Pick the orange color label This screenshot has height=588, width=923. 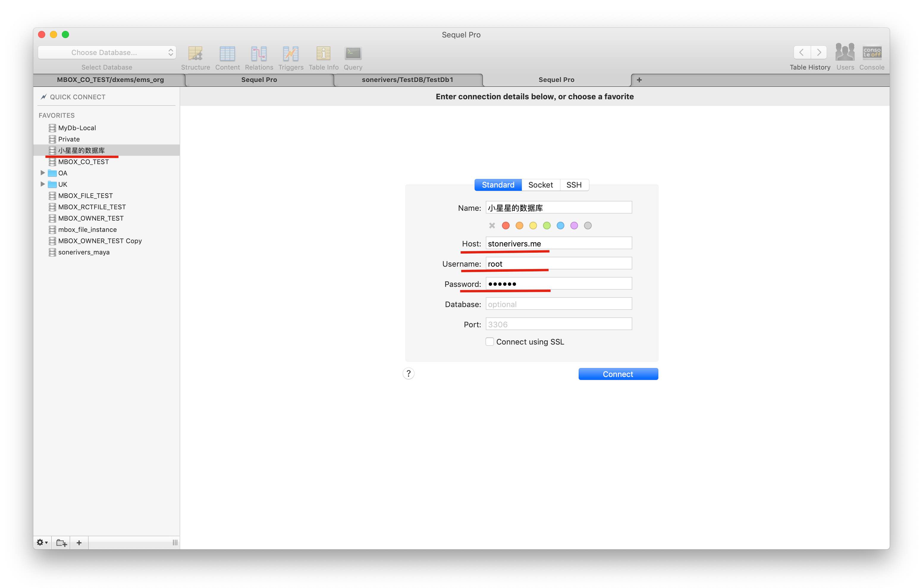pos(519,225)
